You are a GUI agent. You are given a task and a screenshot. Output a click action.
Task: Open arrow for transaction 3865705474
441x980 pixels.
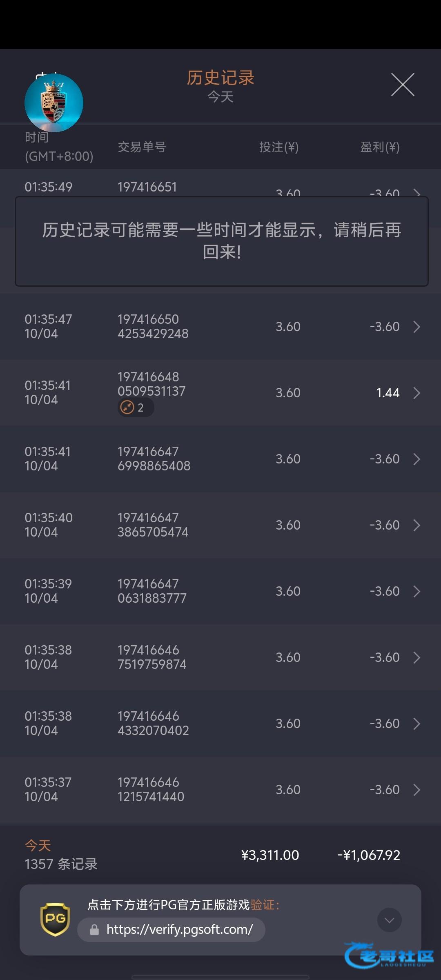(x=416, y=525)
